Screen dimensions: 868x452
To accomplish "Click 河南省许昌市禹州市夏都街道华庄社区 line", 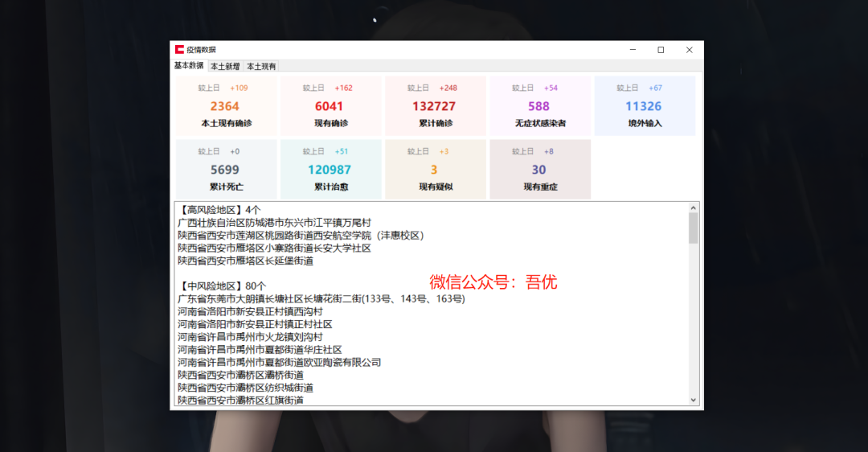I will pyautogui.click(x=260, y=350).
